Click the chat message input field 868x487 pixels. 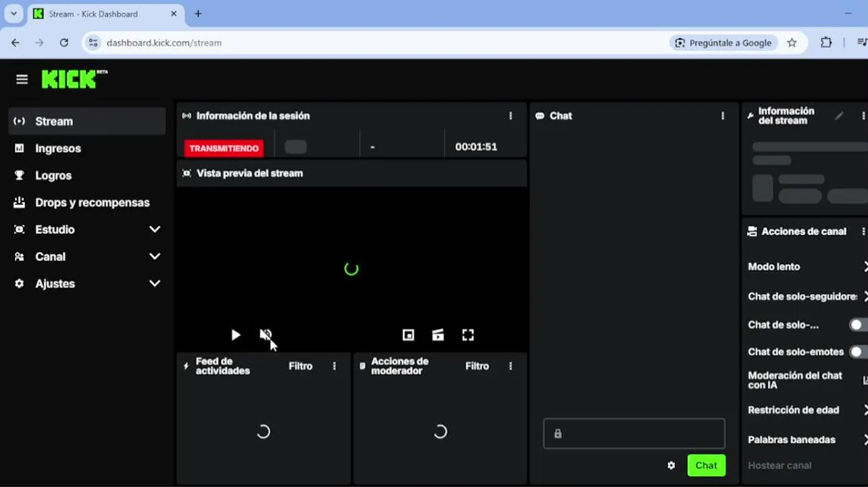click(x=634, y=434)
